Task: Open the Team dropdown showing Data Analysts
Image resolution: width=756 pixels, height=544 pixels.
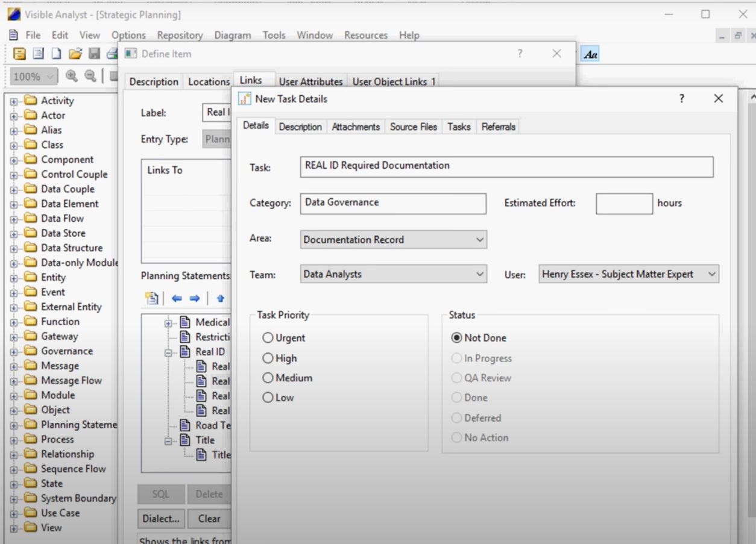Action: coord(393,275)
